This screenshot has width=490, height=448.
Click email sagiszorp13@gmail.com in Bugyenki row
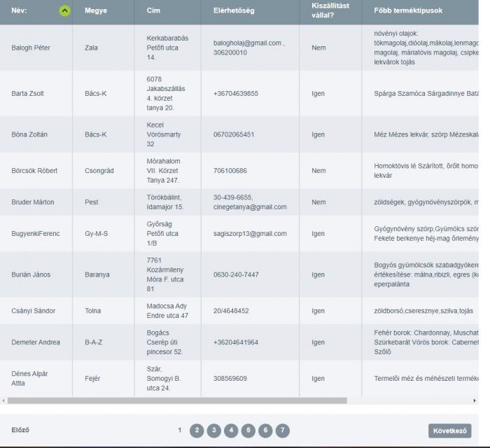[x=240, y=234]
